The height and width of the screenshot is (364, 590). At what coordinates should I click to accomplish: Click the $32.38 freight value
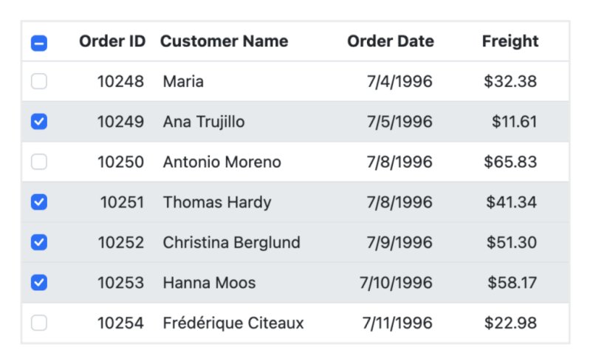(x=510, y=81)
